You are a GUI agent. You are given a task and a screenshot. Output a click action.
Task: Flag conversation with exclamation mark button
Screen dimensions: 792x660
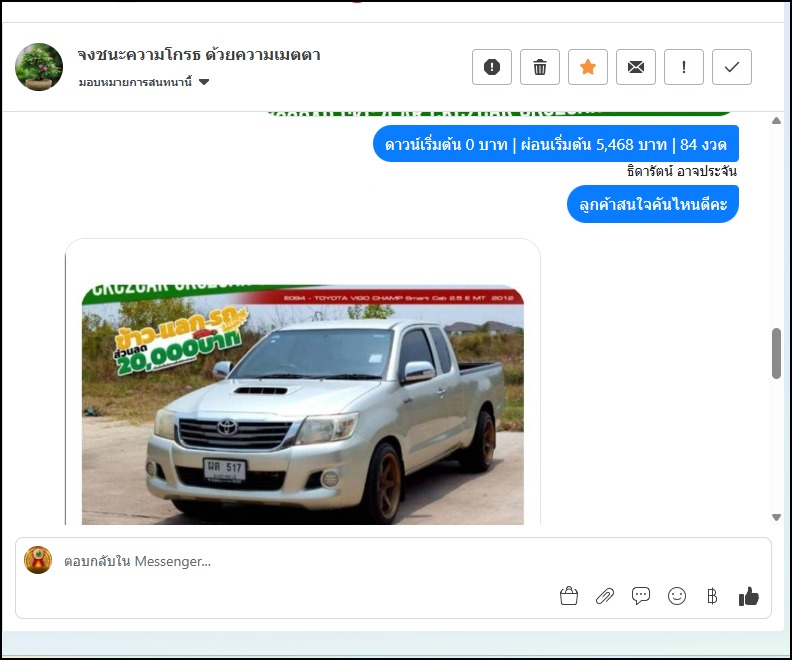[x=683, y=67]
